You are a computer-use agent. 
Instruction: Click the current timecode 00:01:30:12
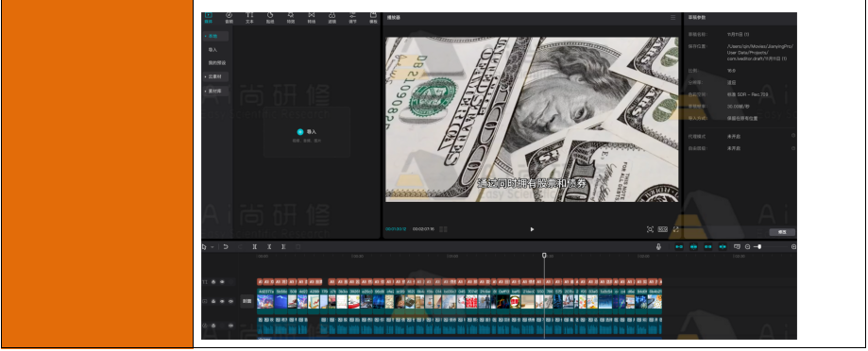pyautogui.click(x=396, y=229)
